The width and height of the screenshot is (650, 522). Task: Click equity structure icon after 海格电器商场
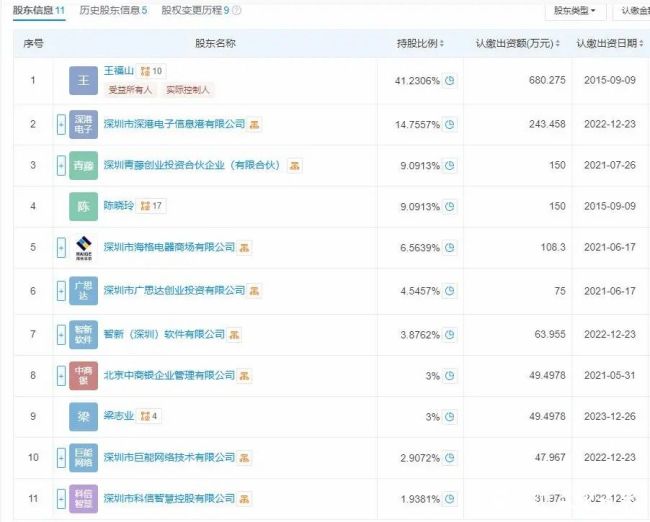pos(244,248)
